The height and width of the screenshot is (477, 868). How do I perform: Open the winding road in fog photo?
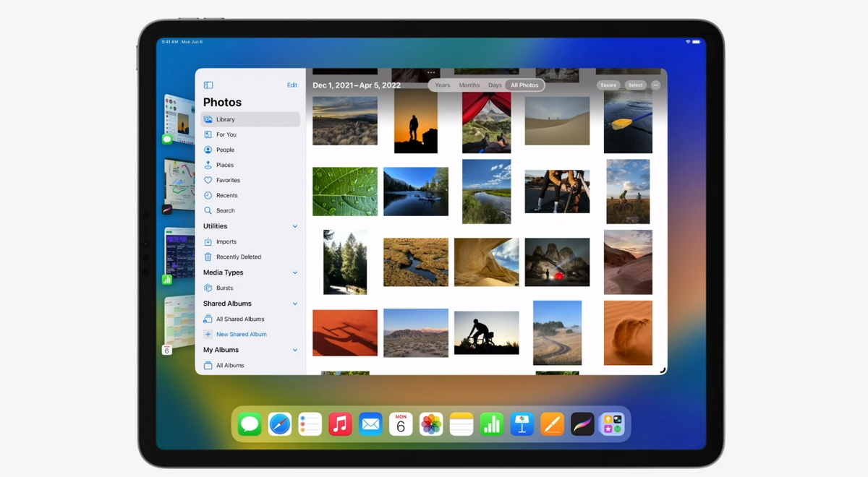click(558, 332)
